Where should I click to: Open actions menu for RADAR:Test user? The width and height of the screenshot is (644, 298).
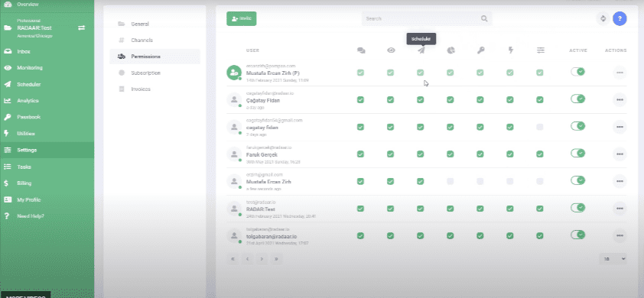click(x=620, y=209)
